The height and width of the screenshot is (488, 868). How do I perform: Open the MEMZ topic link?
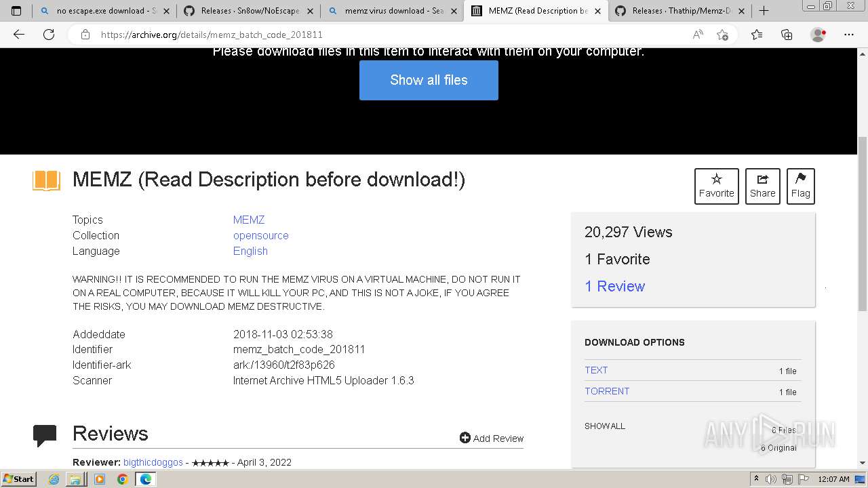click(x=249, y=220)
